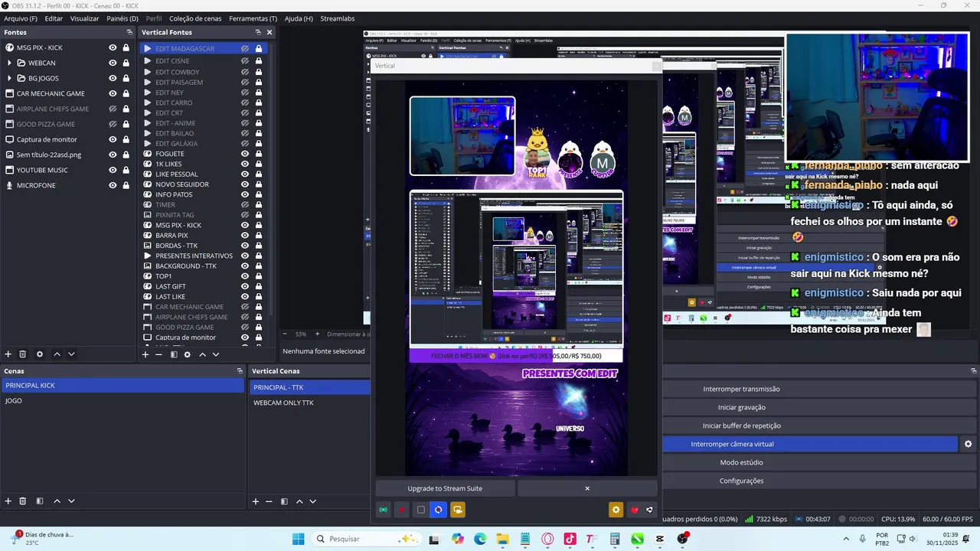Show EDIT MADAGASCAR in Vertical Fontes
980x551 pixels.
point(245,48)
